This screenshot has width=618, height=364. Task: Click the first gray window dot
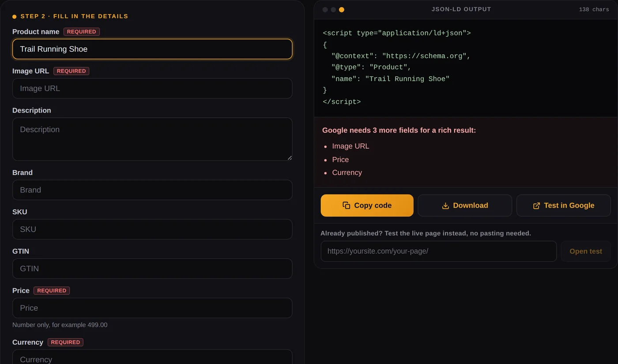tap(325, 10)
